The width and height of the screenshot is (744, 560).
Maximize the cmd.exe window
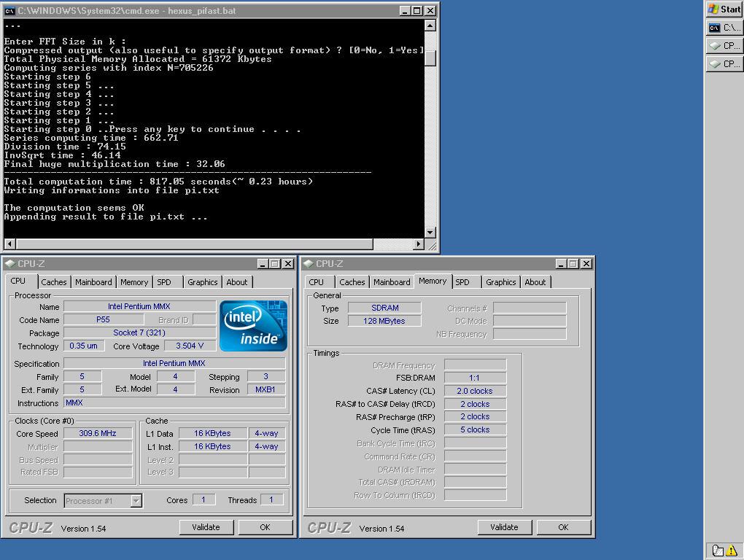pyautogui.click(x=417, y=11)
